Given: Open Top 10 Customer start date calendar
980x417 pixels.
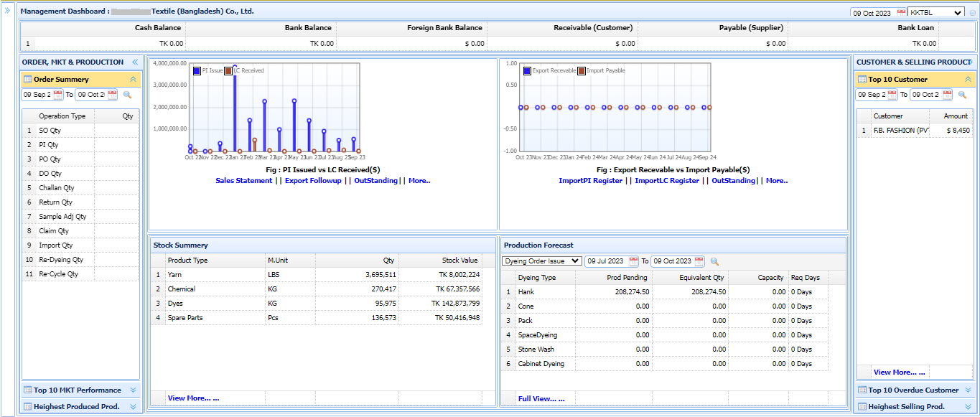Looking at the screenshot, I should coord(892,95).
